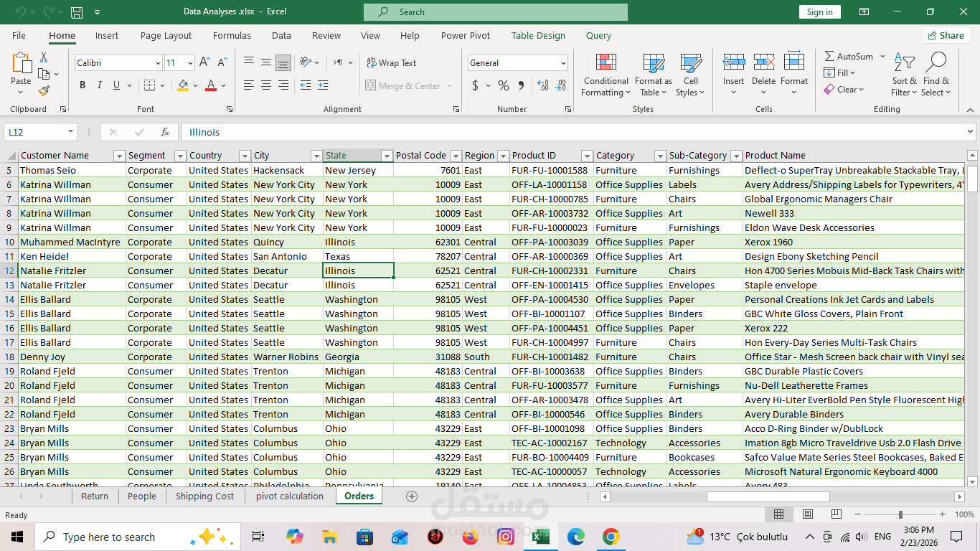Open Customer Name column filter dropdown
980x551 pixels.
pyautogui.click(x=119, y=156)
